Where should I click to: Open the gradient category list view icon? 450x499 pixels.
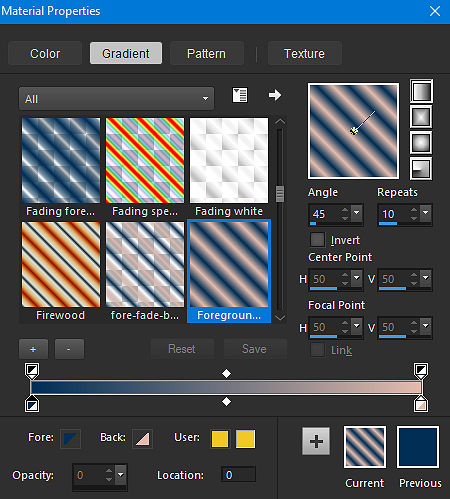click(x=240, y=95)
